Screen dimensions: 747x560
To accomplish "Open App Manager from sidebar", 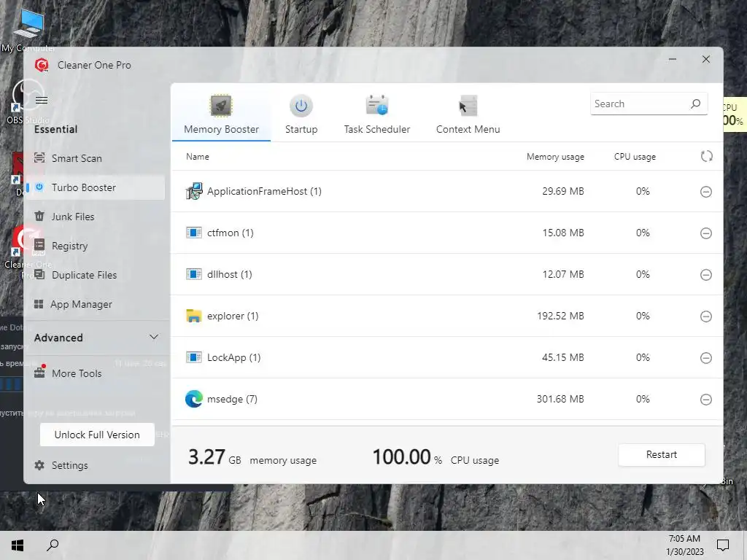I will [96, 304].
